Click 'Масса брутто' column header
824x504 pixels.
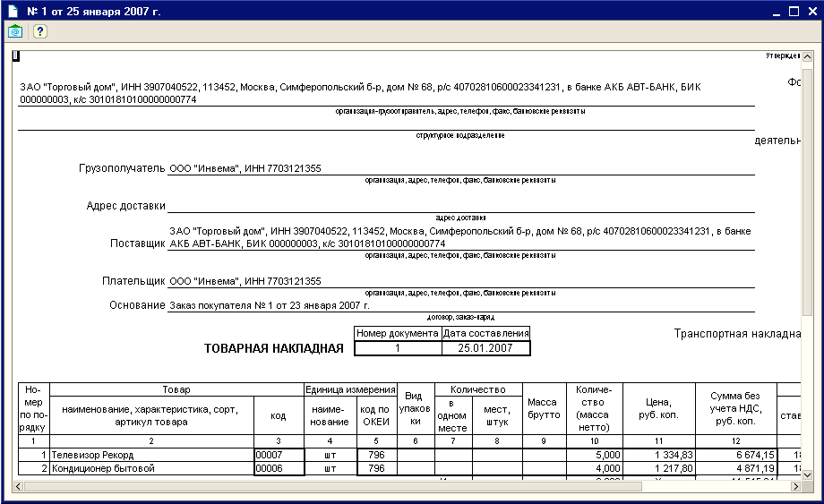[544, 408]
